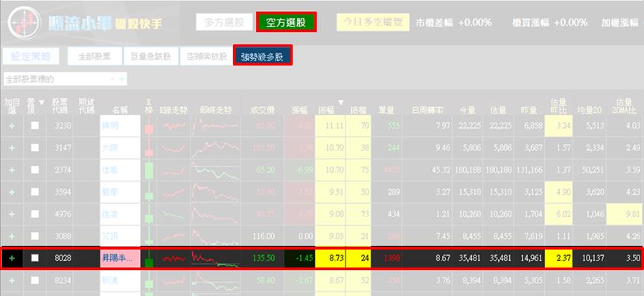The image size is (644, 296).
Task: Tick the pin-to-top checkbox for stock 4976
Action: click(35, 214)
